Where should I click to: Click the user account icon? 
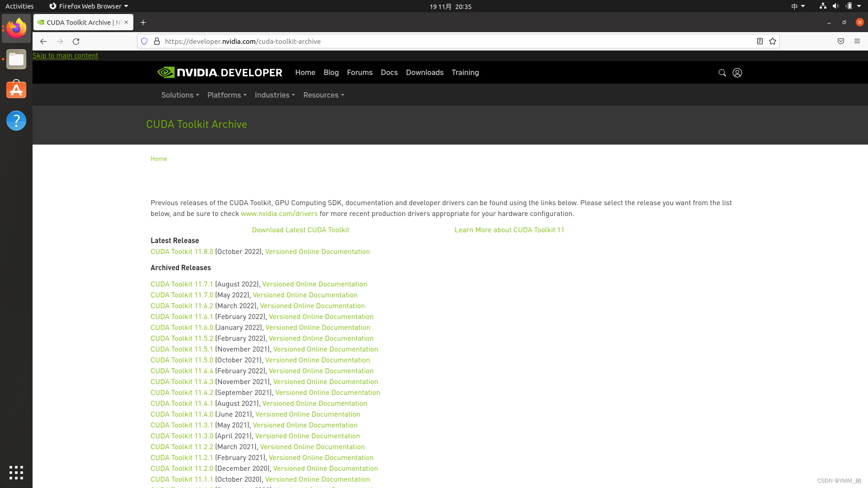tap(737, 72)
